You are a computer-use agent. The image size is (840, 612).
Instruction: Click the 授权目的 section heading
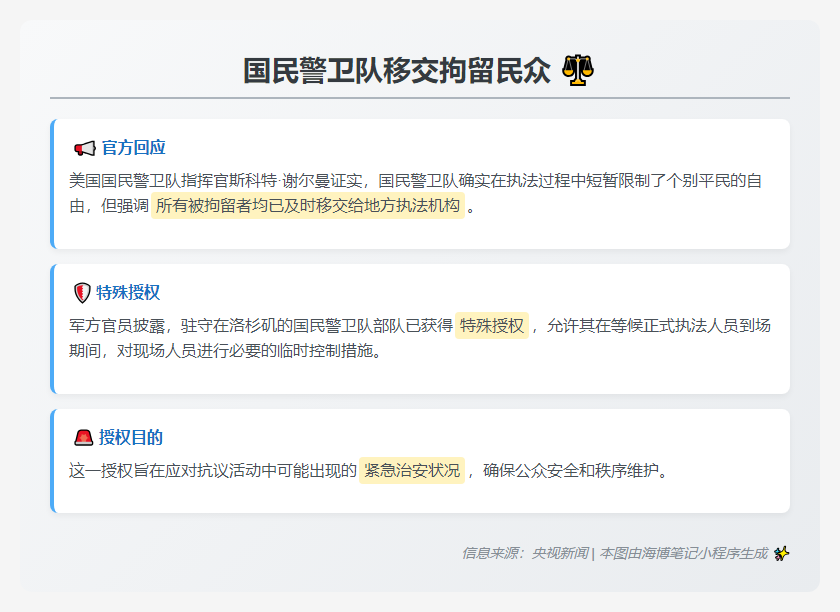click(x=131, y=438)
